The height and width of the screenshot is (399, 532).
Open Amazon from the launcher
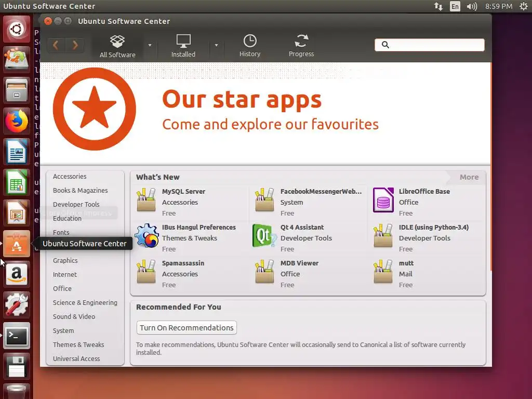(x=17, y=274)
